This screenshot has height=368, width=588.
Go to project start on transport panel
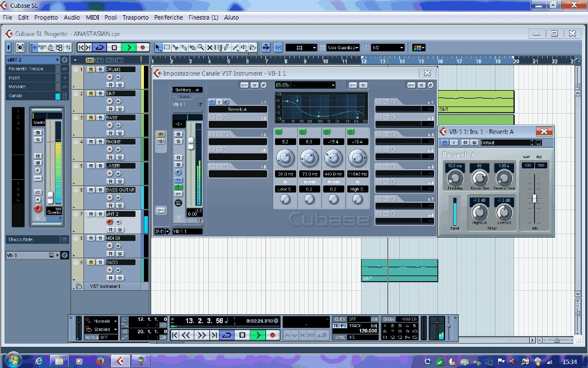175,336
